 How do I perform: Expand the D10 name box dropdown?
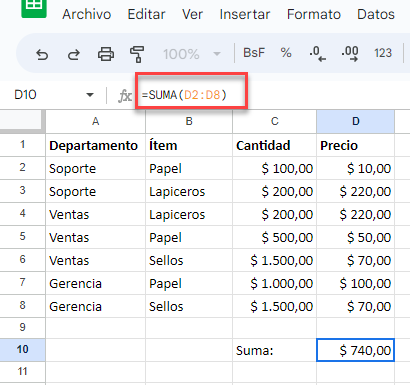pos(90,95)
